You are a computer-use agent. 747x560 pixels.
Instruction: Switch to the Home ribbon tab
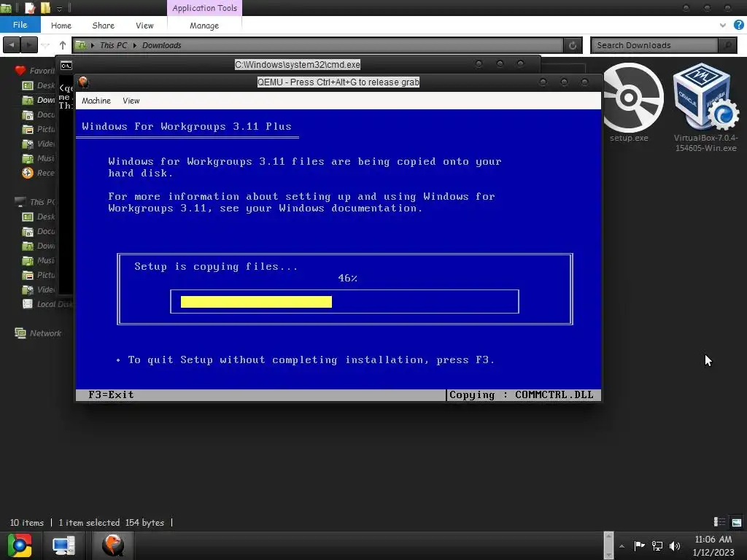point(61,26)
